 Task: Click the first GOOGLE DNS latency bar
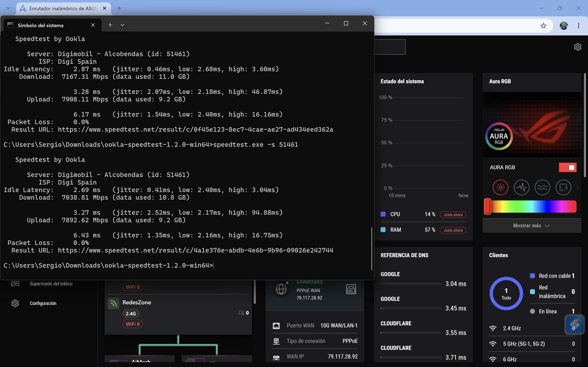click(411, 284)
